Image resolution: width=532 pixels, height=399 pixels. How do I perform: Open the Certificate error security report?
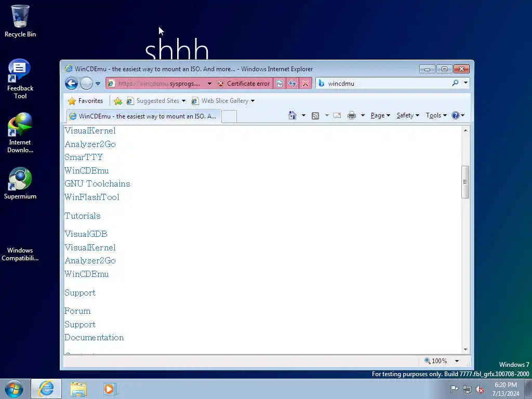pyautogui.click(x=244, y=84)
